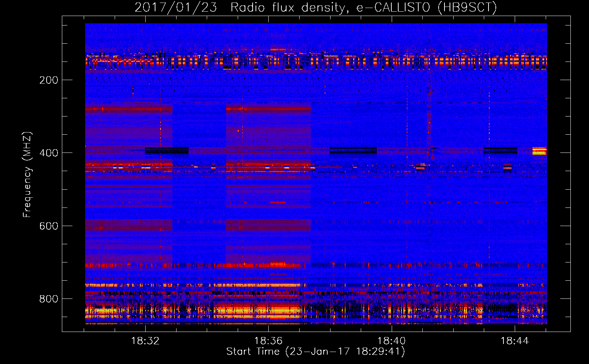Viewport: 589px width, 364px height.
Task: Click the 600 frequency tick label
Action: (x=49, y=226)
